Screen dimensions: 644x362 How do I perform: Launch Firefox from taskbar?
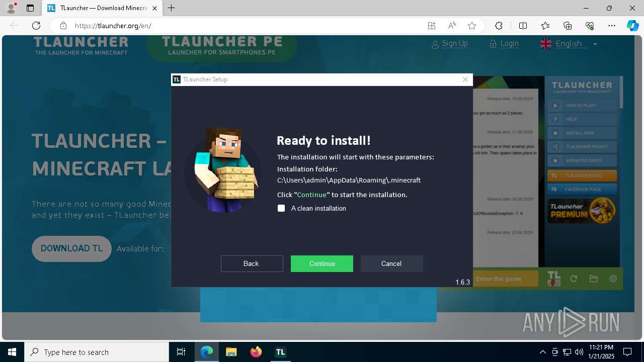(x=256, y=352)
